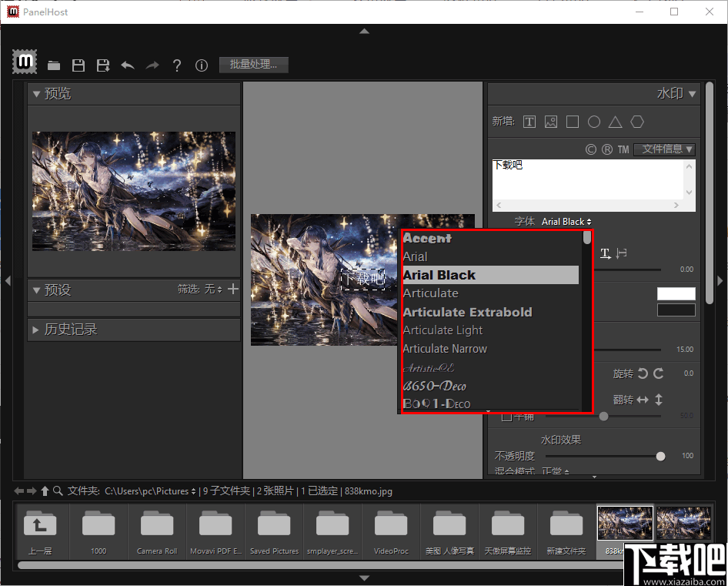Add a rectangle shape watermark
This screenshot has width=728, height=586.
(573, 122)
